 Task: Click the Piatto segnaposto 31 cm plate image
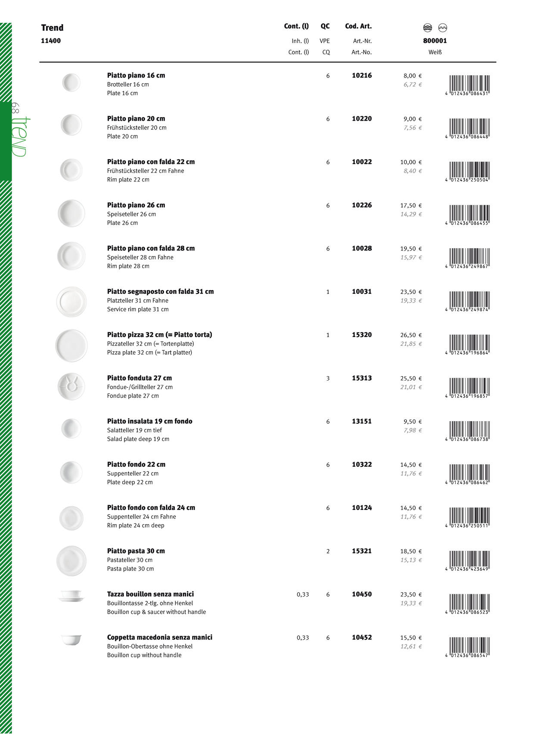71,302
